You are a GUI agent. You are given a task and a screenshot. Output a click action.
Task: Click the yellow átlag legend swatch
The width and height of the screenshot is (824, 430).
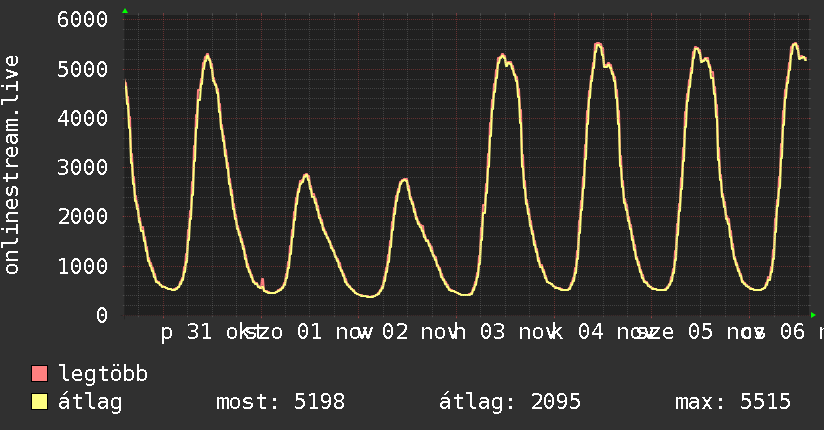point(39,402)
